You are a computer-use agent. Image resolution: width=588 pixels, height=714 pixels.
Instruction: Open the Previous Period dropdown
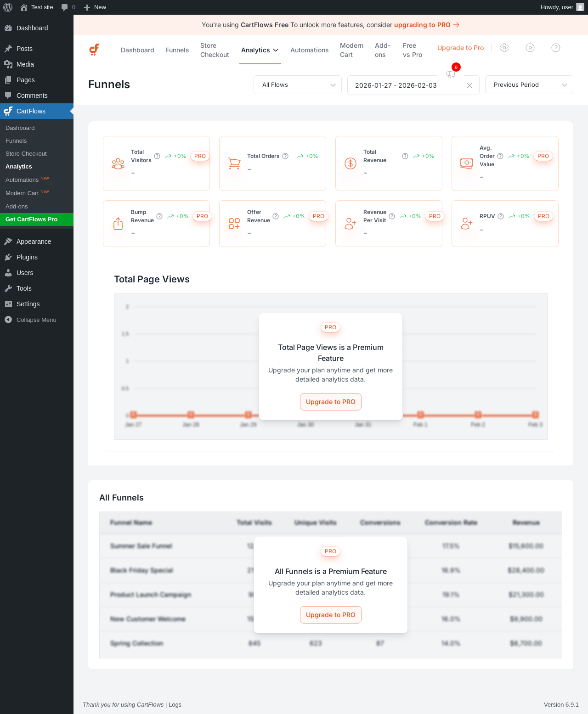point(529,85)
